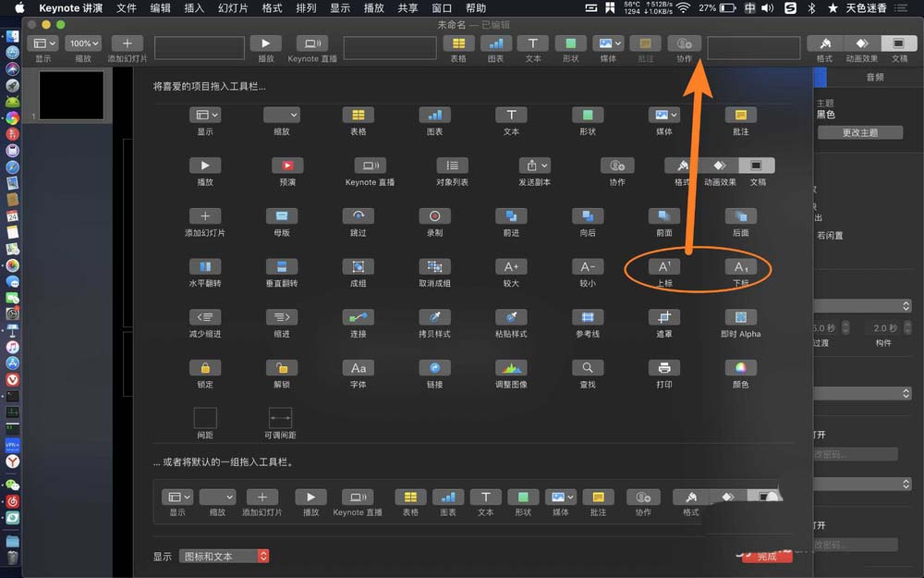Choose the 即时 Alpha icon

(x=740, y=317)
